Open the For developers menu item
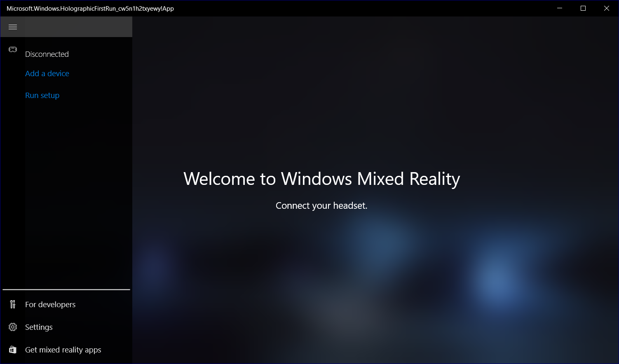This screenshot has width=619, height=364. (x=66, y=304)
